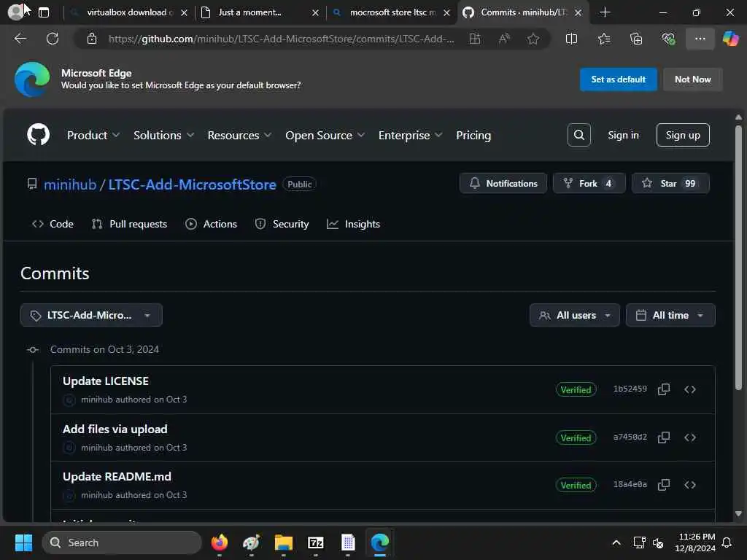
Task: Click the address bar URL field
Action: pyautogui.click(x=281, y=39)
